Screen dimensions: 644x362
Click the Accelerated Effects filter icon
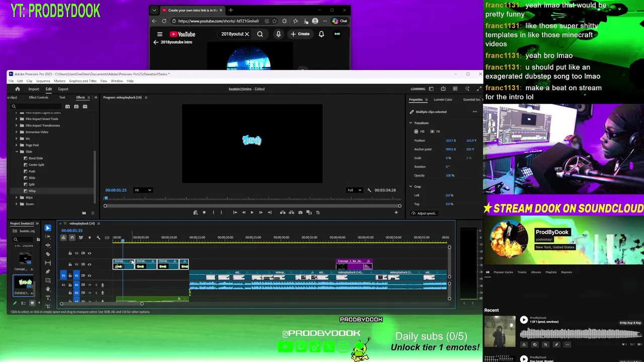coord(67,107)
